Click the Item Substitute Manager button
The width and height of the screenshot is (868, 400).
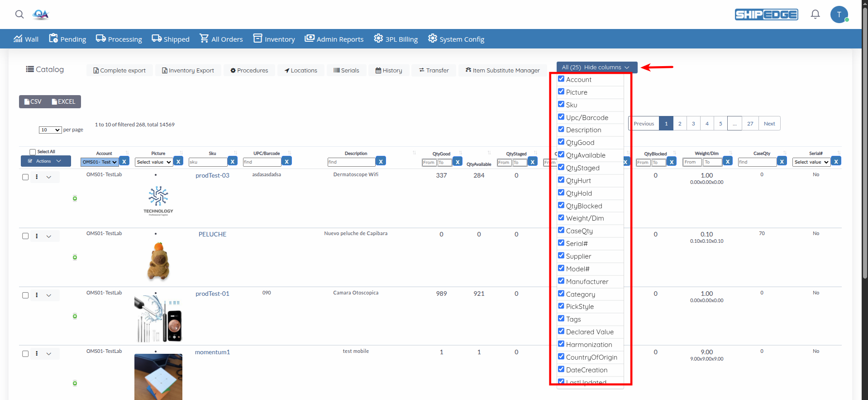(502, 70)
